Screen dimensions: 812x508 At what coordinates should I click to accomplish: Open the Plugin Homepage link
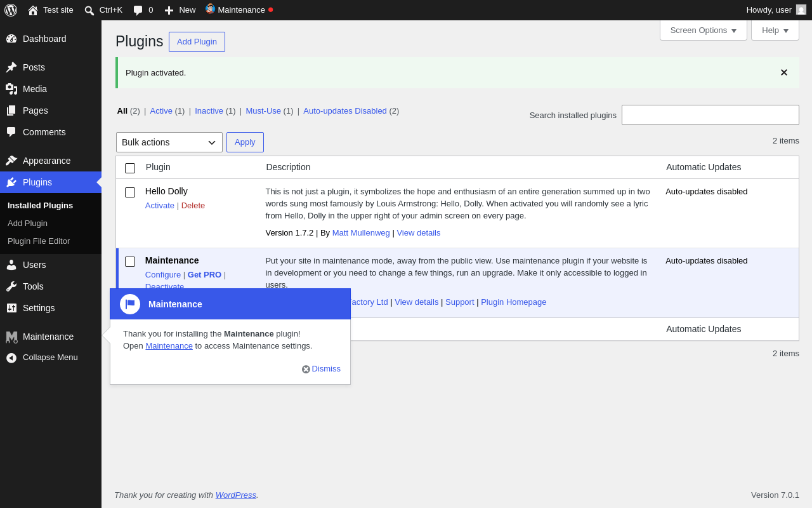click(513, 302)
